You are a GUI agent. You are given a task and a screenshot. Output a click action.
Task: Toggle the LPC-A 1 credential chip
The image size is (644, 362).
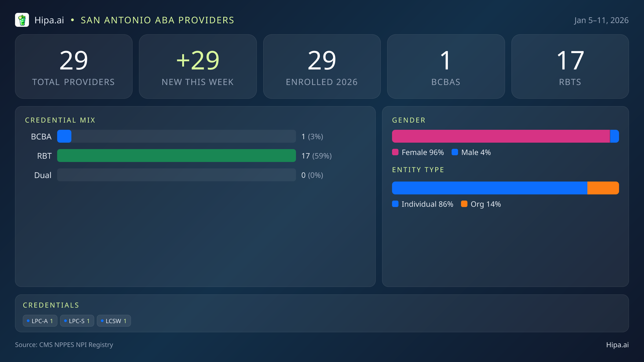coord(40,320)
